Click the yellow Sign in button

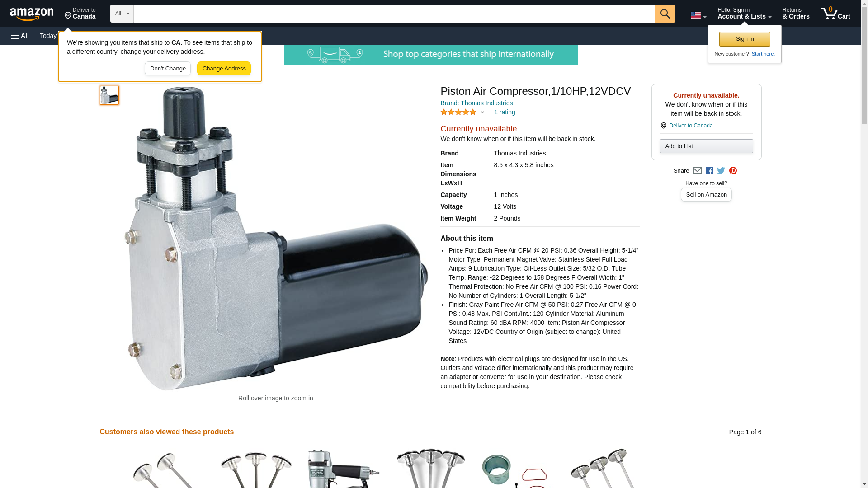pos(745,39)
